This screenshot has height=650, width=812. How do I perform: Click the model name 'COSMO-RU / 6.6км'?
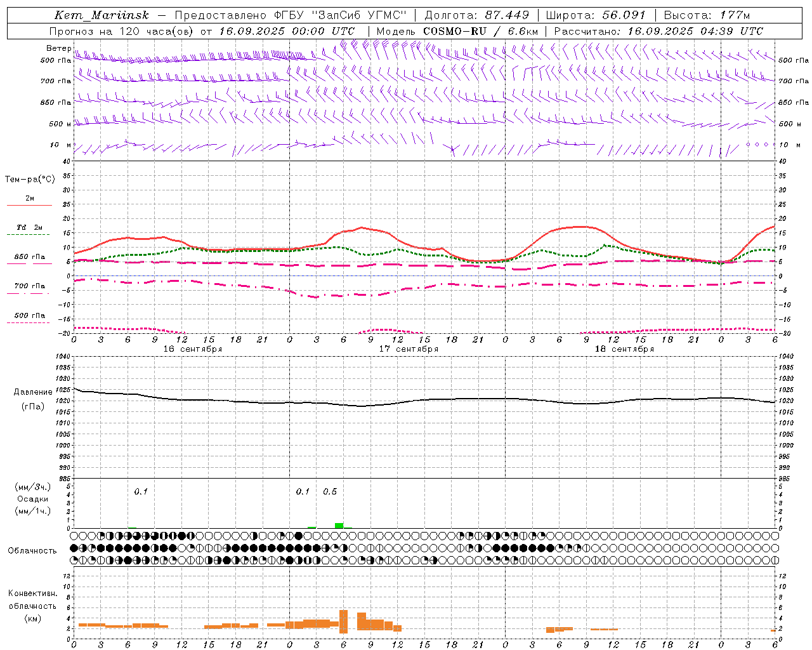point(481,31)
